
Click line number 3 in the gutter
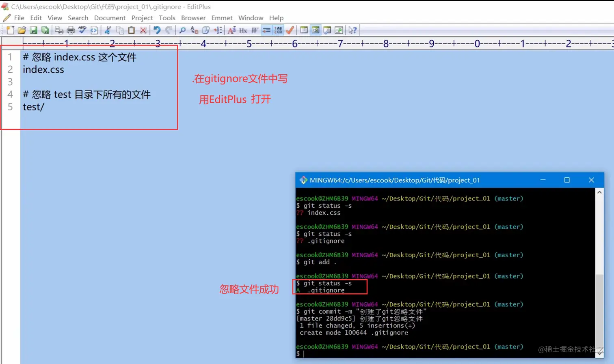coord(10,82)
